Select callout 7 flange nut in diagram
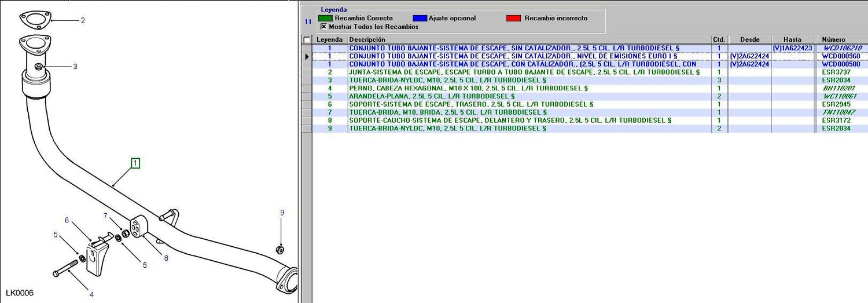This screenshot has width=868, height=303. (x=105, y=216)
